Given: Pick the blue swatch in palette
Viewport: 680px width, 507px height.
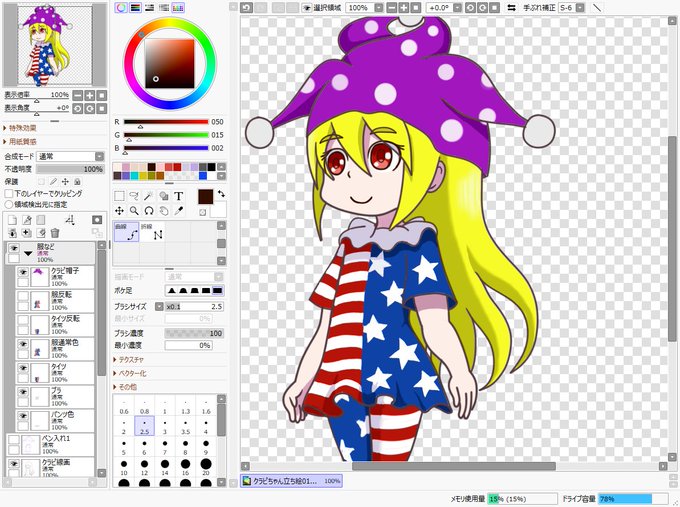Looking at the screenshot, I should pos(203,176).
